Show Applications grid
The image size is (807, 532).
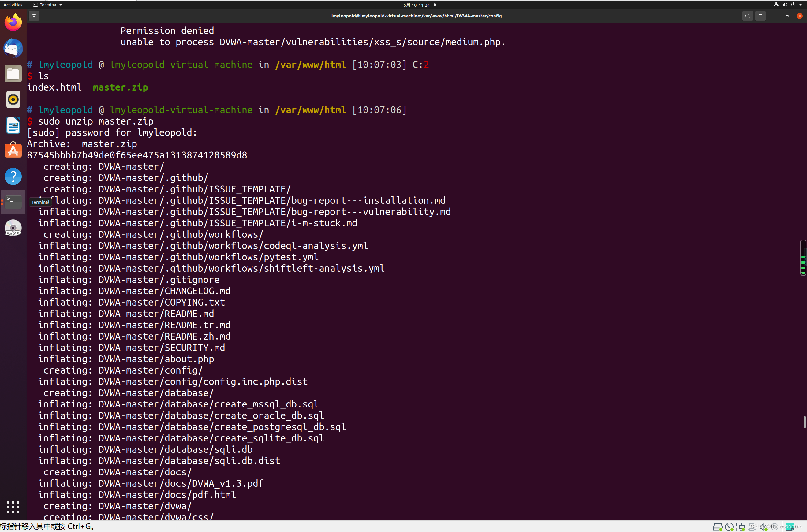(x=13, y=507)
